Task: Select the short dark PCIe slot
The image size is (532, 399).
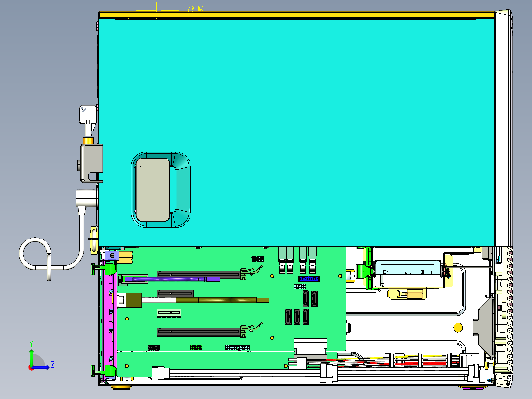Action: pyautogui.click(x=175, y=293)
